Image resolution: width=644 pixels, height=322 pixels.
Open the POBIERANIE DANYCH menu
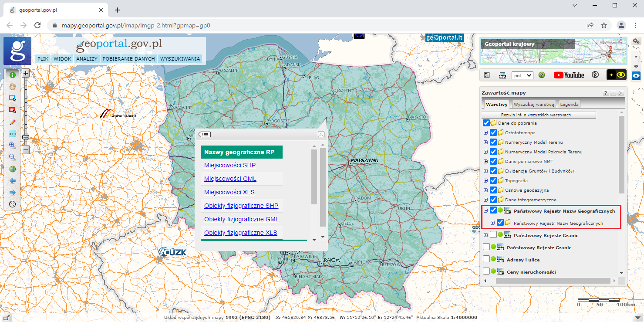pyautogui.click(x=128, y=59)
